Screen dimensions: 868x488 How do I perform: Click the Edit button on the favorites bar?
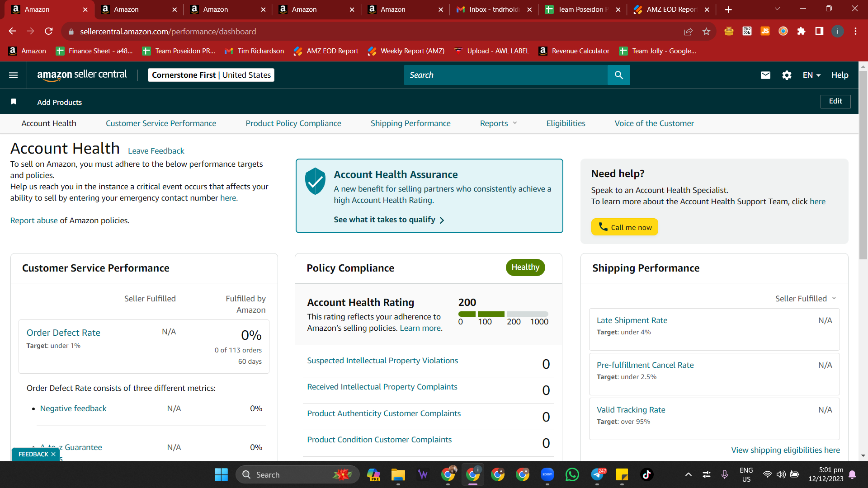point(835,101)
